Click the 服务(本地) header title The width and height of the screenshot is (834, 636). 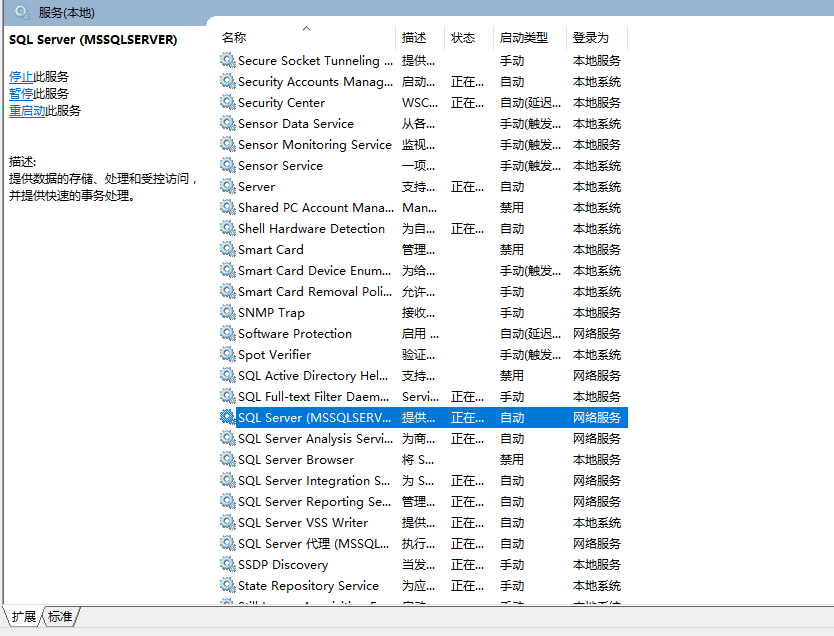pos(66,13)
